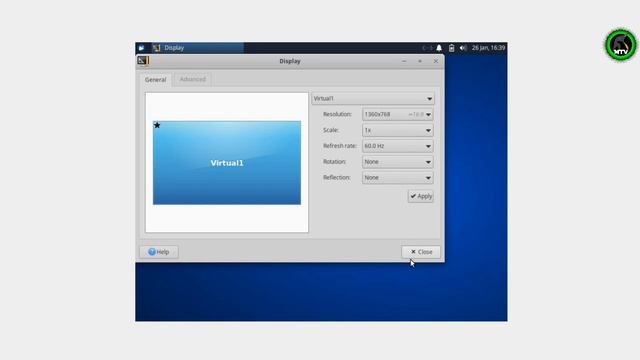
Task: Check the battery power tray icon
Action: point(451,48)
